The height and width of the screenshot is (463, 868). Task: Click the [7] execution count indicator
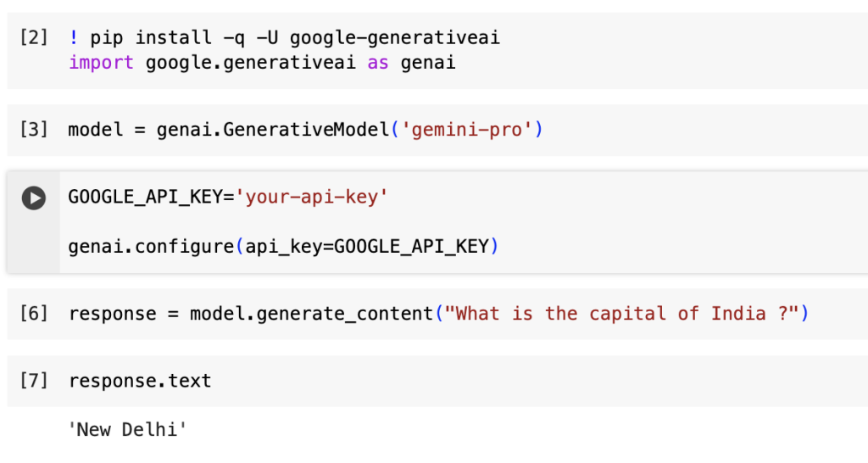(33, 381)
